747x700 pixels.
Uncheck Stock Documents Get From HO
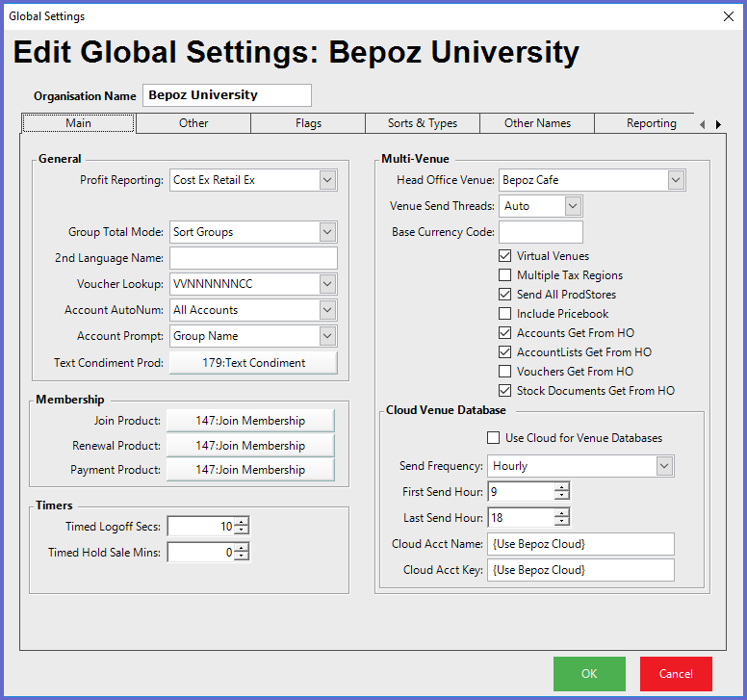pos(505,391)
